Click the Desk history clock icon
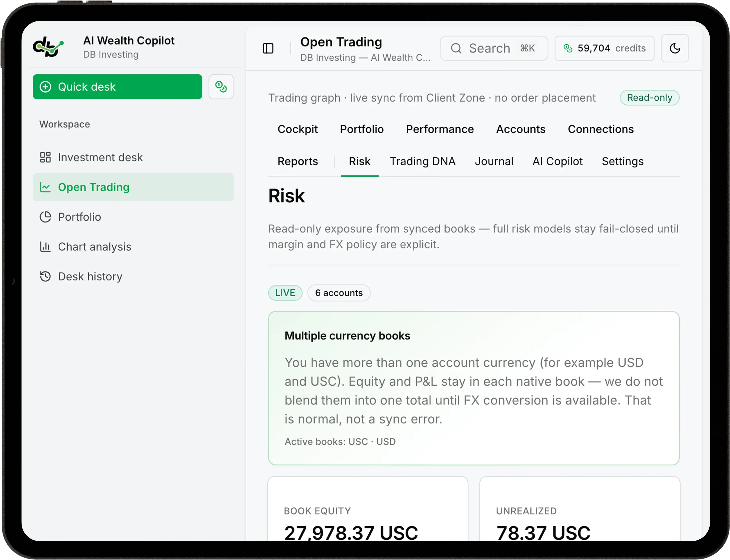730x560 pixels. tap(45, 276)
